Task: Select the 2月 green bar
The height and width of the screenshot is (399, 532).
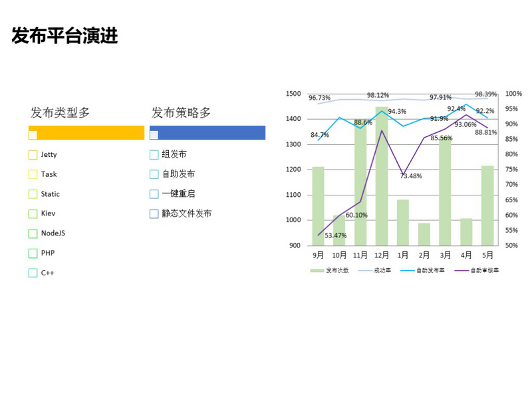Action: click(x=424, y=235)
